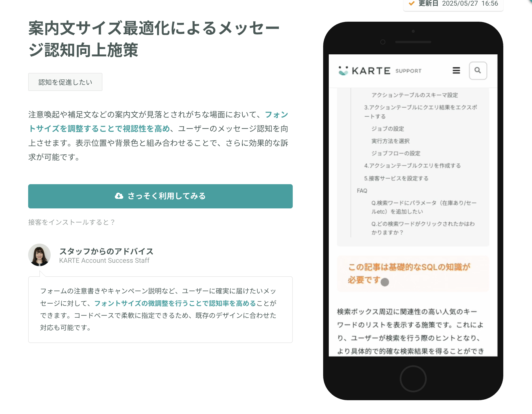Open Q.どの検索ワードがクリックされたか question link
Viewport: 532px width, 414px height.
[x=423, y=228]
